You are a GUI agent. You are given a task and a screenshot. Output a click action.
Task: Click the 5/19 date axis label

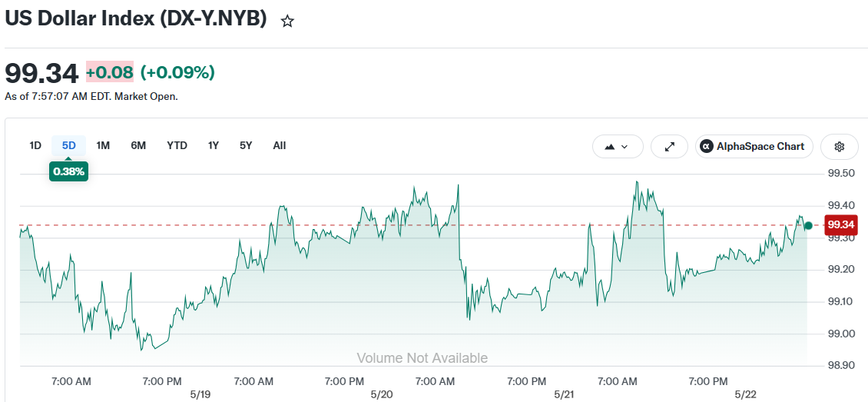[201, 394]
